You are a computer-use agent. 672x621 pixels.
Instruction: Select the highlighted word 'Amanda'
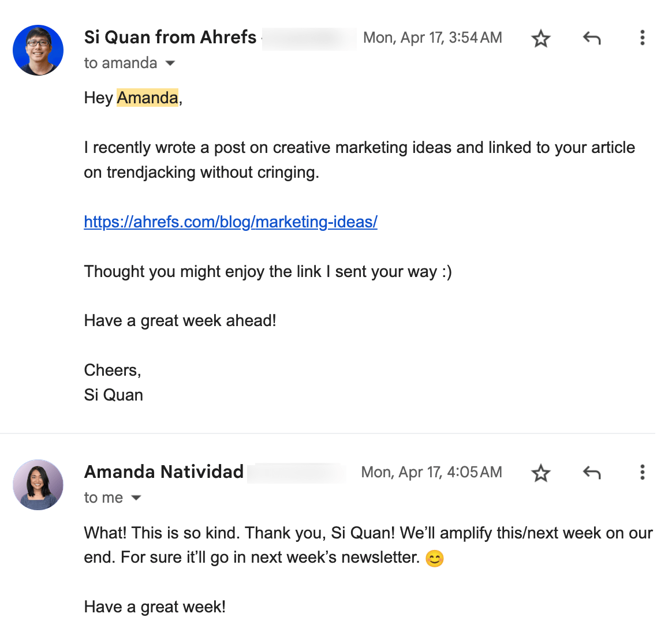[147, 98]
